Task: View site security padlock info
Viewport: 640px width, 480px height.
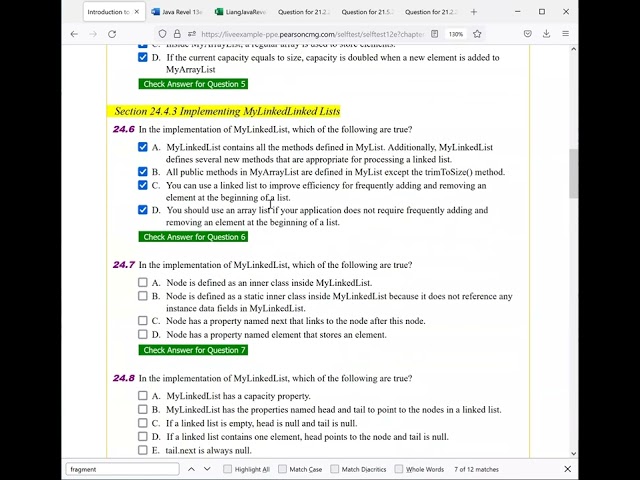Action: click(177, 34)
